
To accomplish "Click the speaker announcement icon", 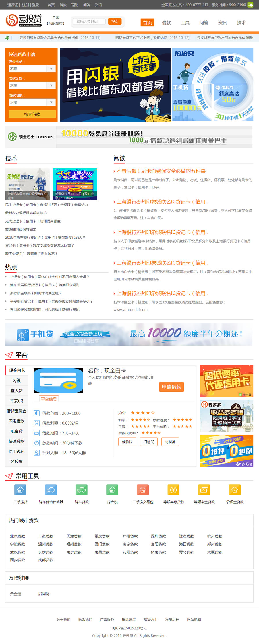I will 7,38.
